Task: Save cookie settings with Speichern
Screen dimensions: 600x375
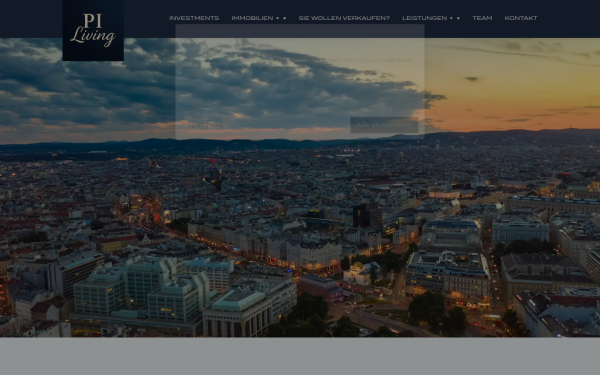Action: tap(206, 125)
